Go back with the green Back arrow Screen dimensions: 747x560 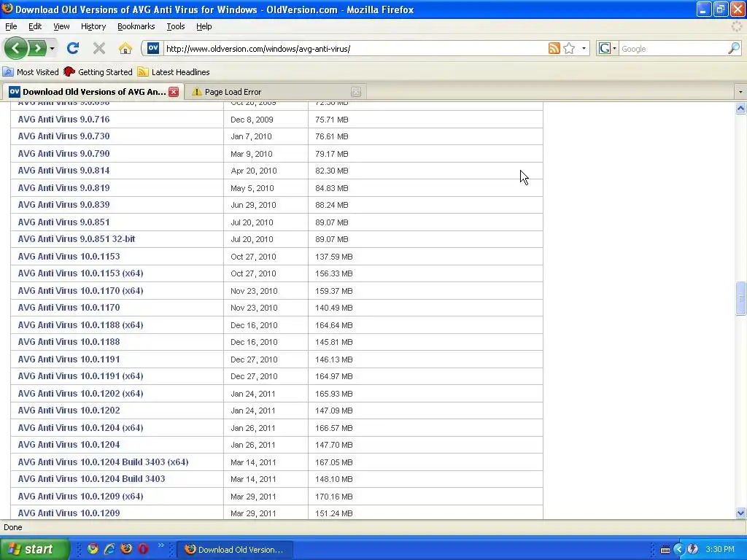coord(16,48)
